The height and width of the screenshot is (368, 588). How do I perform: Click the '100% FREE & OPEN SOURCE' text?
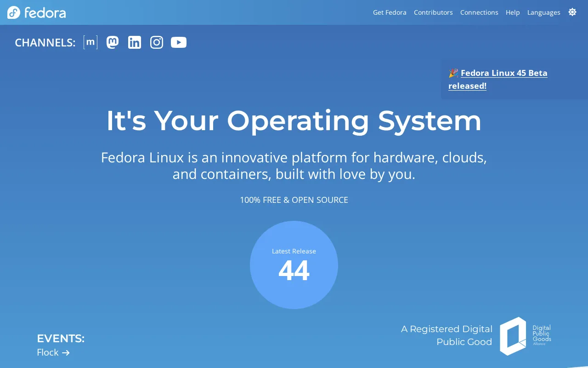294,200
